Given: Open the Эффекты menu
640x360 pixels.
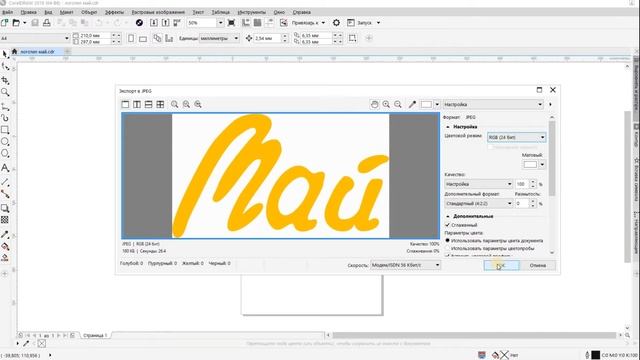Looking at the screenshot, I should pos(114,12).
